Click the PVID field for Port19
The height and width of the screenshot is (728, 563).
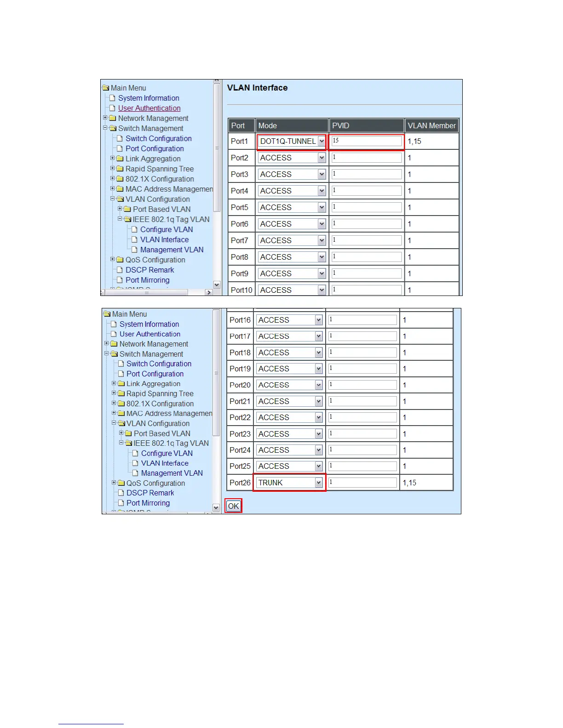click(x=362, y=369)
